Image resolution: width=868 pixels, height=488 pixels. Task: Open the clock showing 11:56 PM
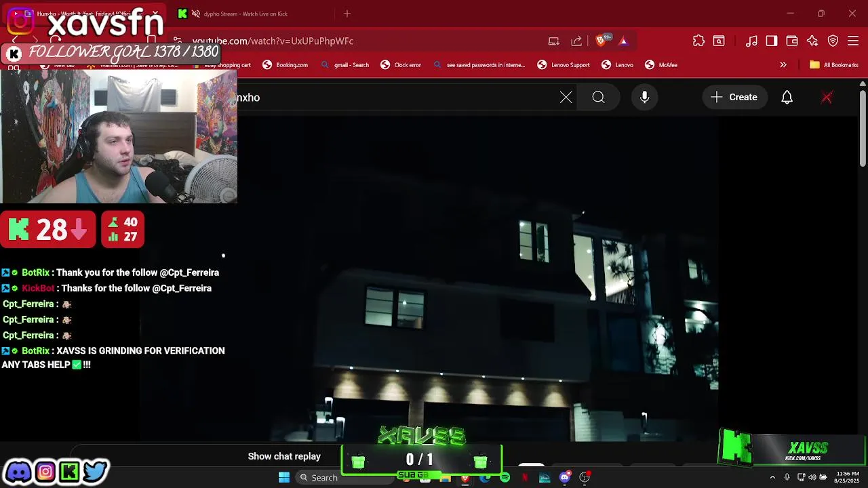pyautogui.click(x=847, y=477)
